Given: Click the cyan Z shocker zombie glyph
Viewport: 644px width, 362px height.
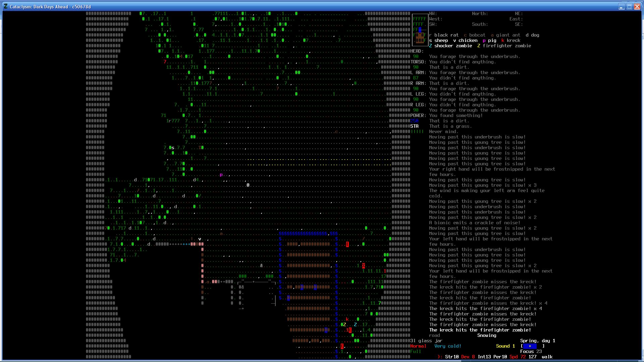Looking at the screenshot, I should click(x=355, y=324).
